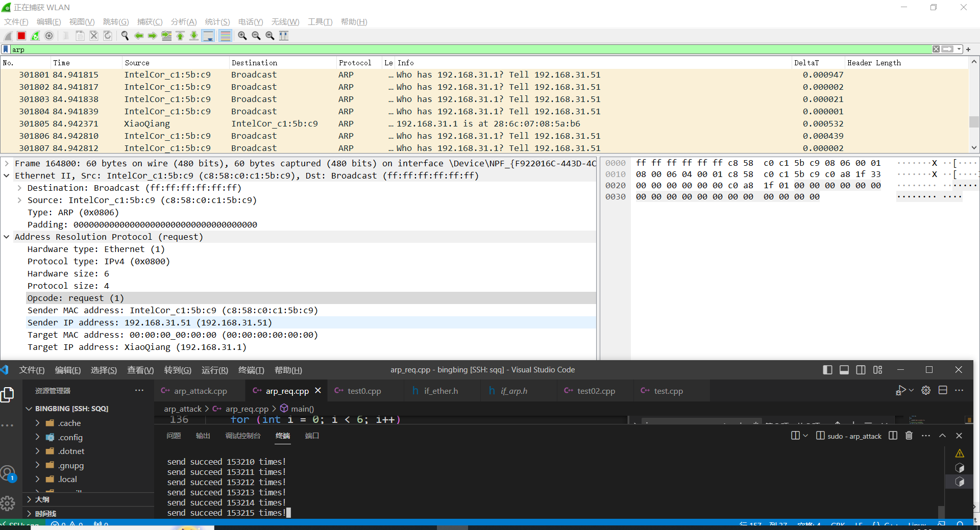Open the run button dropdown arrow

pos(911,390)
